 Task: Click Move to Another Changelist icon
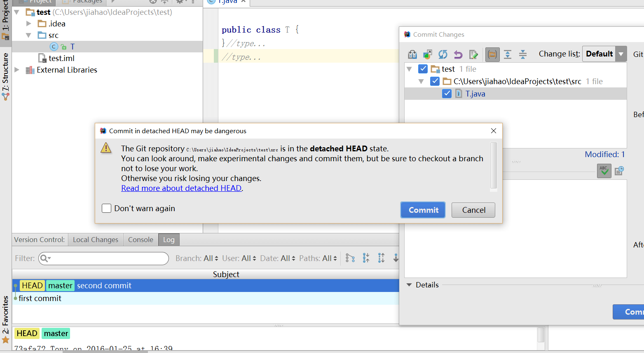(428, 54)
